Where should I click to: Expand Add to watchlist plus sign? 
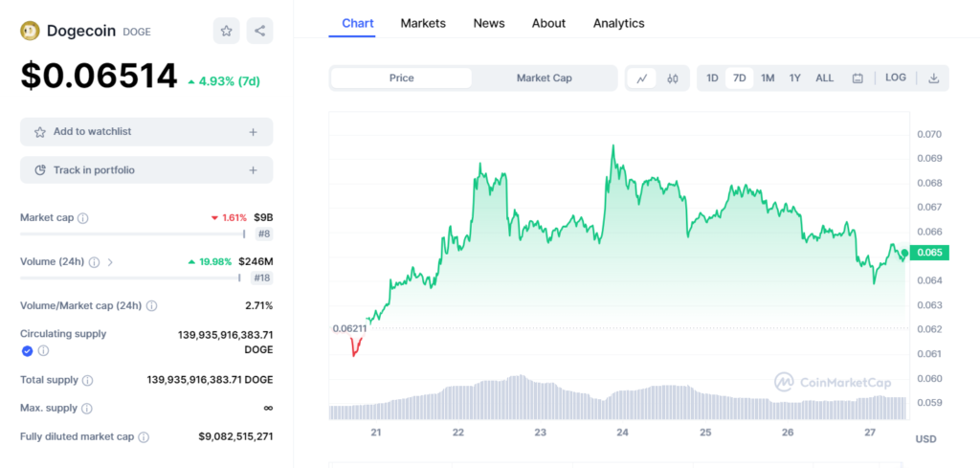pos(253,132)
